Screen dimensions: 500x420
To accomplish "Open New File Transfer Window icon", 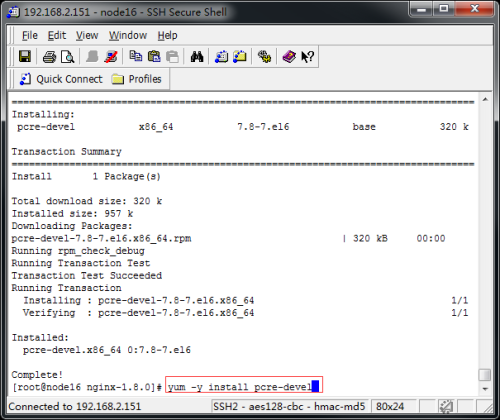I will [x=240, y=56].
